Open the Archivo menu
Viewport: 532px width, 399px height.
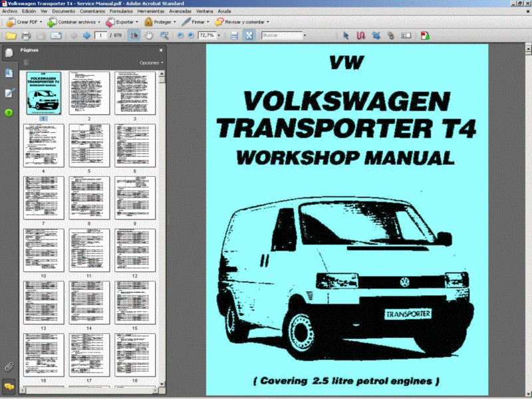pos(9,11)
